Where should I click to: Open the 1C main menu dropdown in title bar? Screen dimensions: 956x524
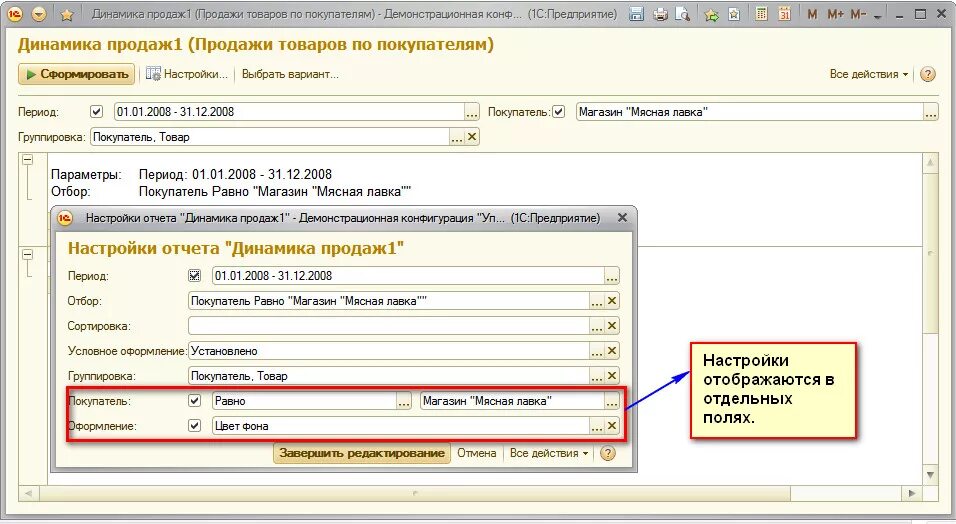(x=38, y=14)
